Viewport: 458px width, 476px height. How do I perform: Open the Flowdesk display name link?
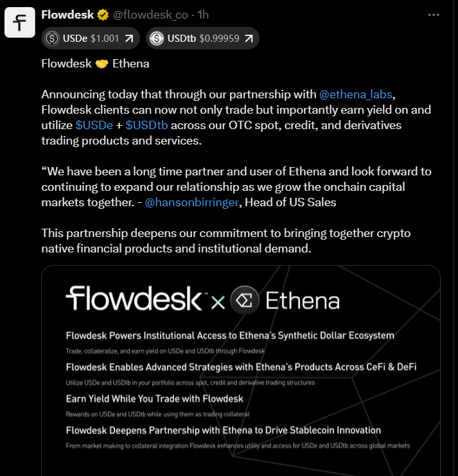(x=67, y=15)
